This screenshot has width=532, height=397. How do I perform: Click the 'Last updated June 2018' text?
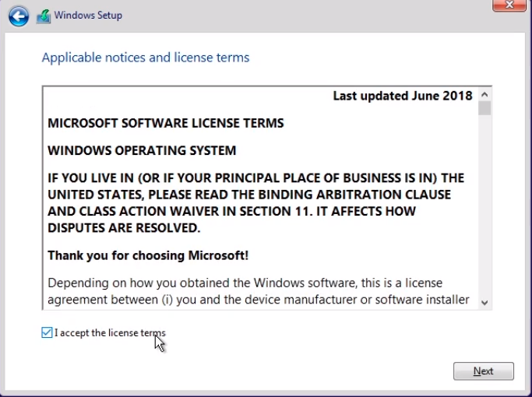click(403, 96)
